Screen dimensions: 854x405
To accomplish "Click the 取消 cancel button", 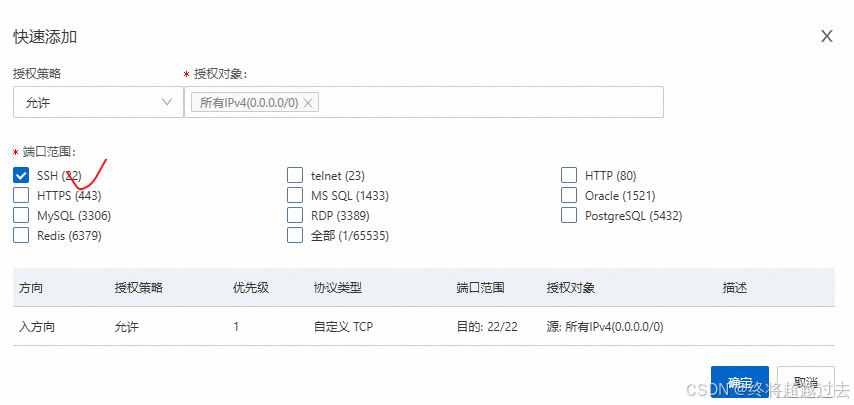I will tap(805, 383).
